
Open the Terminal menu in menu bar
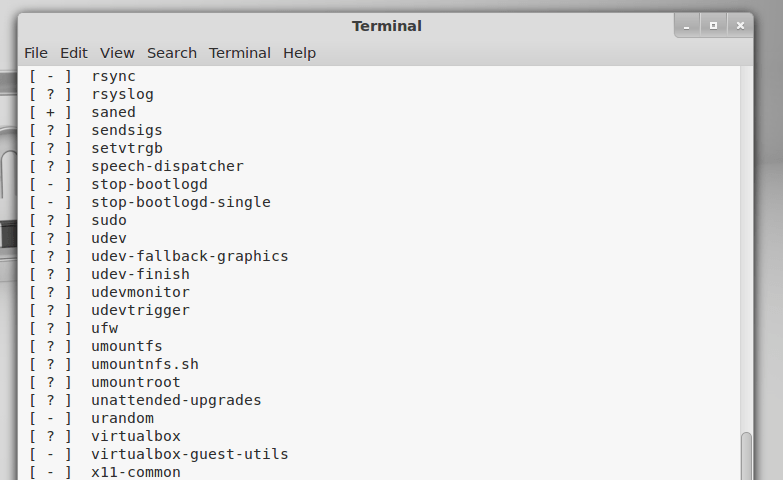tap(240, 53)
